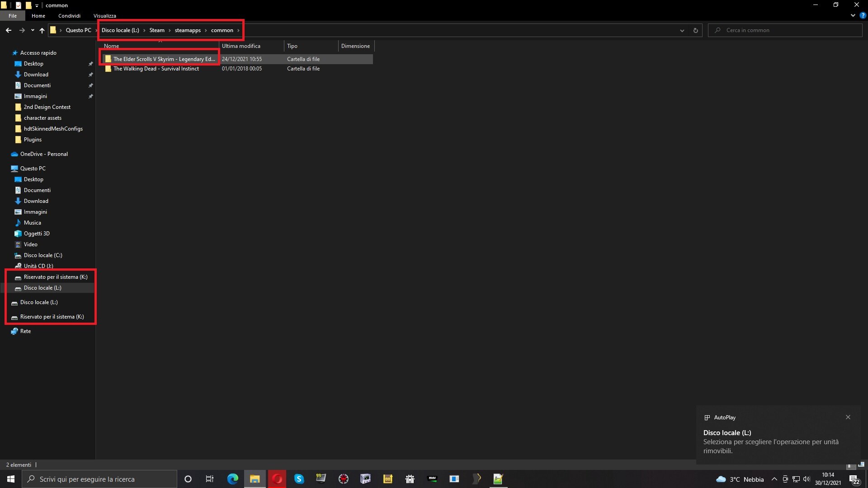Open Disco locale (C:) in sidebar
The width and height of the screenshot is (868, 488).
pyautogui.click(x=43, y=255)
